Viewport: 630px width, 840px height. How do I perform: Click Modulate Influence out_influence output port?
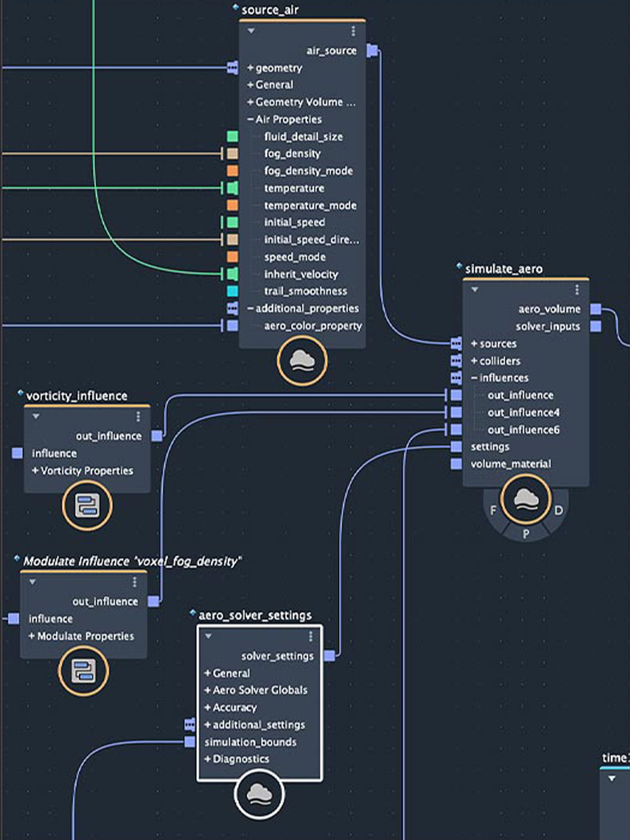point(154,602)
